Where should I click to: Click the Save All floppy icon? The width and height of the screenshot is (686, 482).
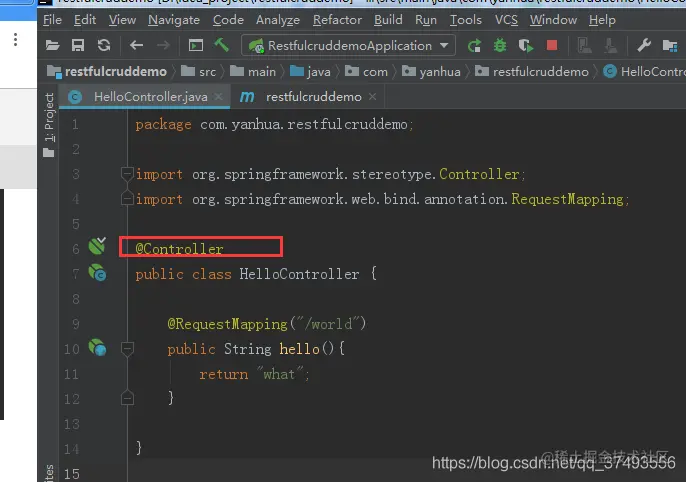pyautogui.click(x=78, y=45)
